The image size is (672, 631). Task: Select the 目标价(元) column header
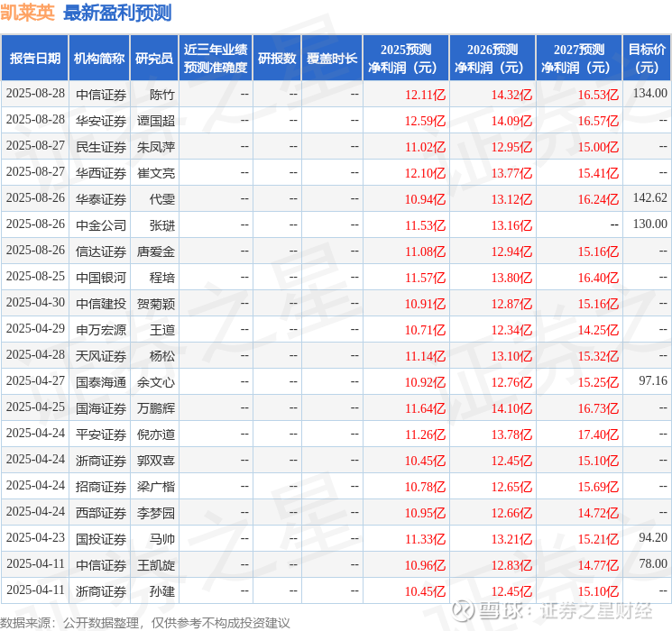[647, 59]
